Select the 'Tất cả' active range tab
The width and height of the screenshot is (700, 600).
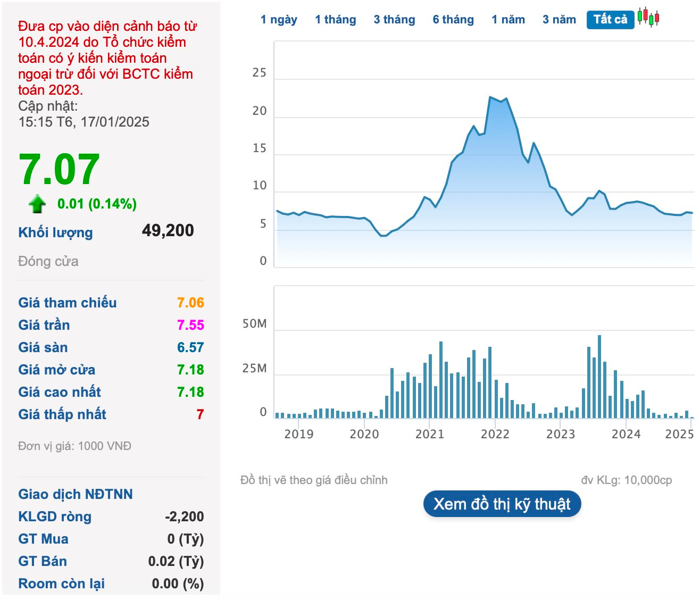pyautogui.click(x=611, y=20)
